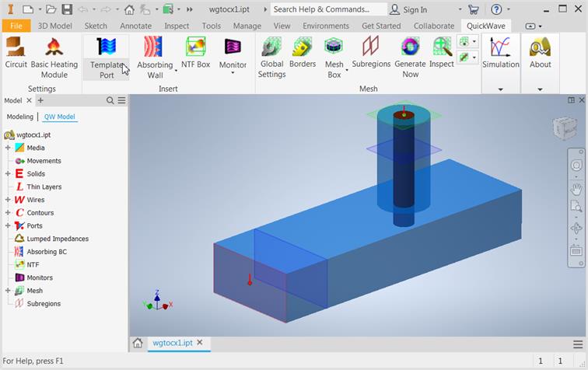Open mesh Global Settings
This screenshot has height=370, width=588.
click(x=271, y=58)
